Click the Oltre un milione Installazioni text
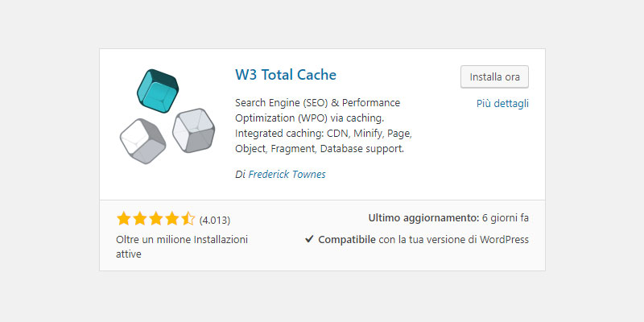Image resolution: width=644 pixels, height=322 pixels. 182,246
